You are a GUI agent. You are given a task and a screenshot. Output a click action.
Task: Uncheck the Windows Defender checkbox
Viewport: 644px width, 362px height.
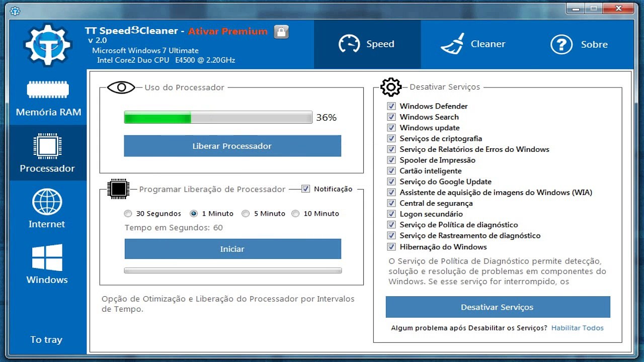coord(391,106)
